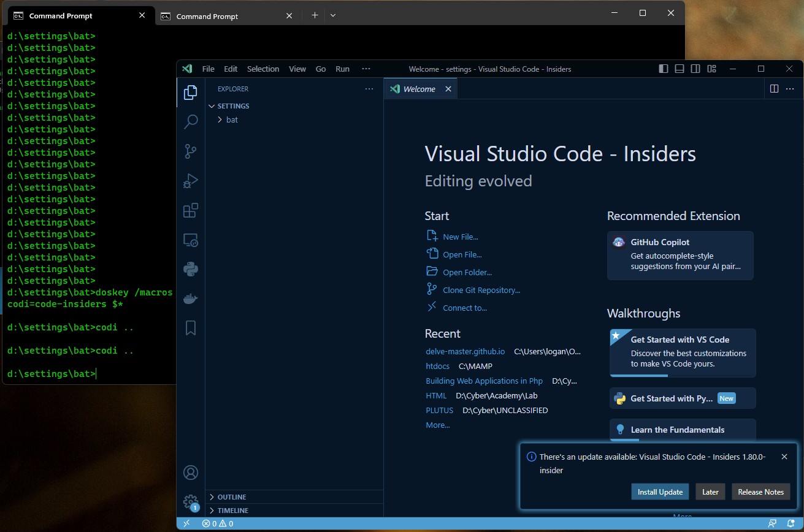Open Release Notes button

tap(761, 492)
